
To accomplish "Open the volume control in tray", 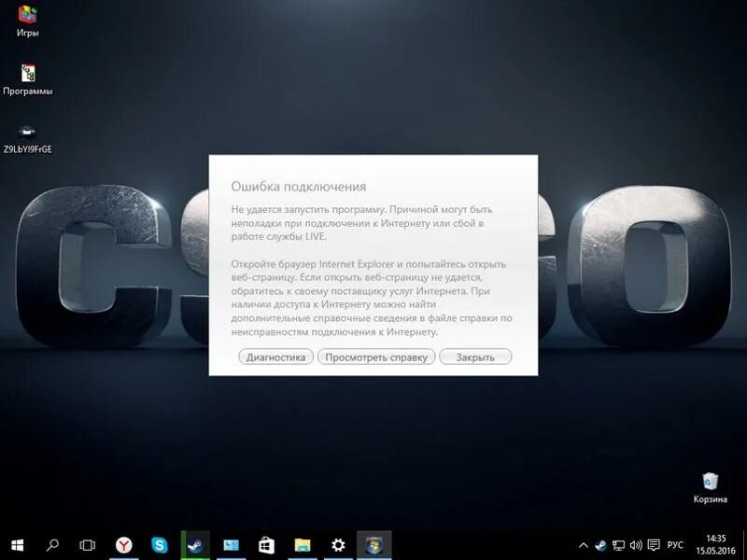I will (x=636, y=544).
